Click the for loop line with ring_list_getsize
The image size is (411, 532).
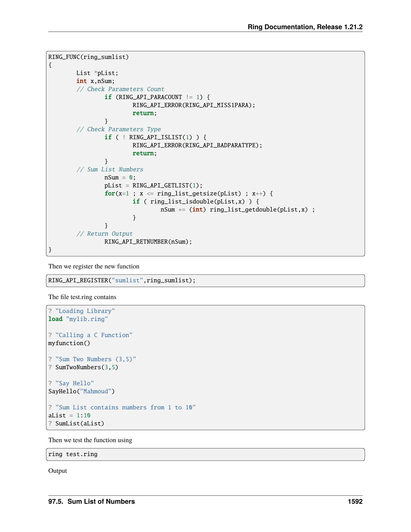[x=188, y=194]
